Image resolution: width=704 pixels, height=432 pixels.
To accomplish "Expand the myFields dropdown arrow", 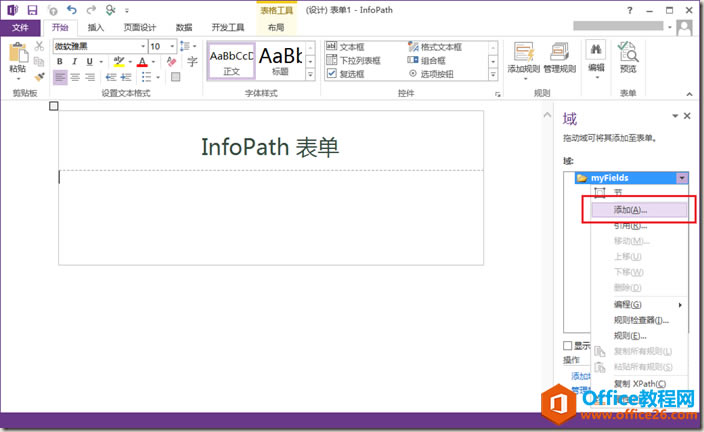I will point(682,177).
